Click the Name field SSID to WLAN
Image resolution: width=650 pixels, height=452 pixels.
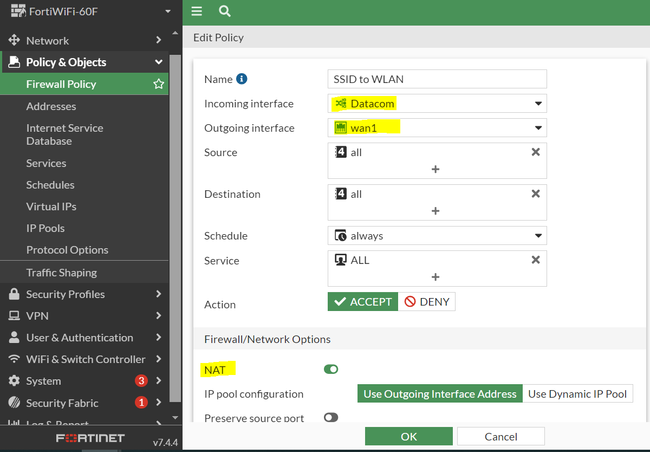437,79
